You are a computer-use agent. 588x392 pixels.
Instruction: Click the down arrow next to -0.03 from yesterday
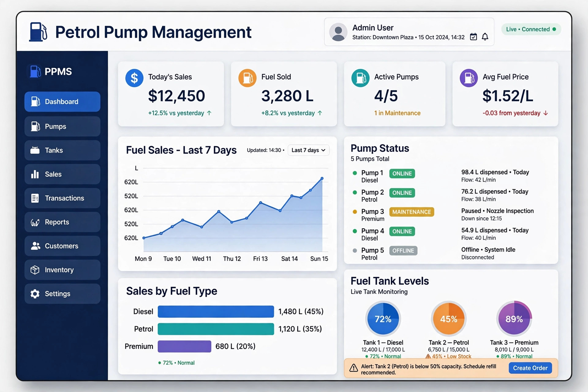tap(545, 113)
